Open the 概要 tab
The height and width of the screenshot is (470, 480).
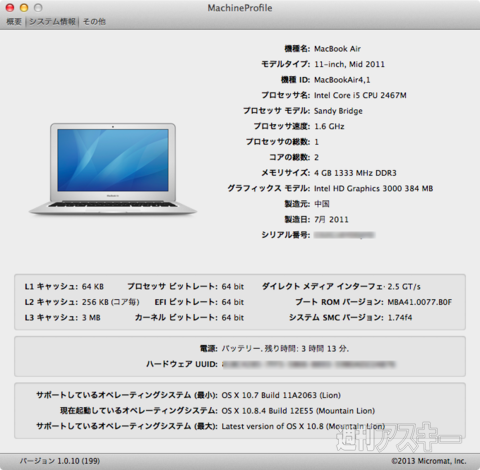tap(14, 22)
